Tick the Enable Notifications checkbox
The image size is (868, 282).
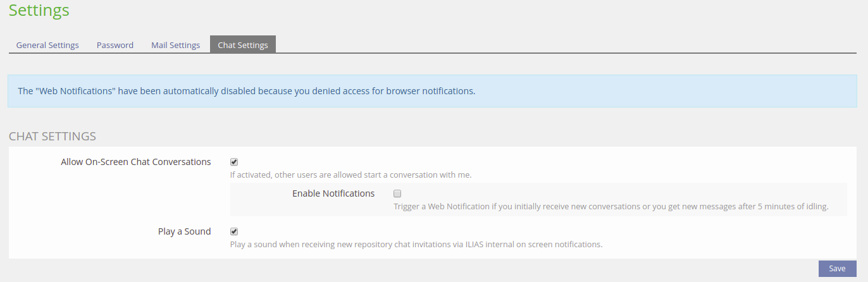397,193
